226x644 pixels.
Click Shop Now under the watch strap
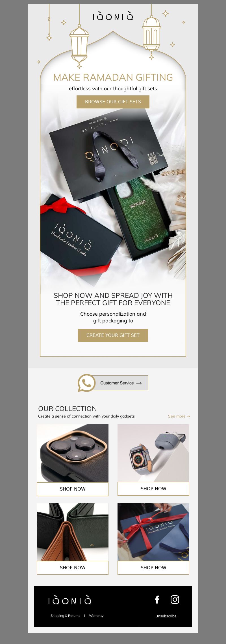pyautogui.click(x=153, y=489)
